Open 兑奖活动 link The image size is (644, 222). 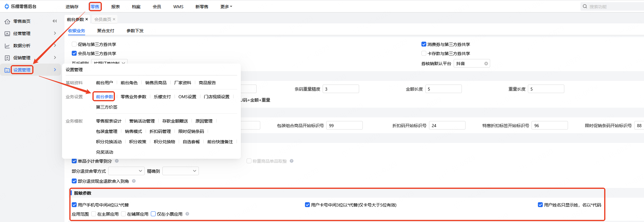point(105,152)
